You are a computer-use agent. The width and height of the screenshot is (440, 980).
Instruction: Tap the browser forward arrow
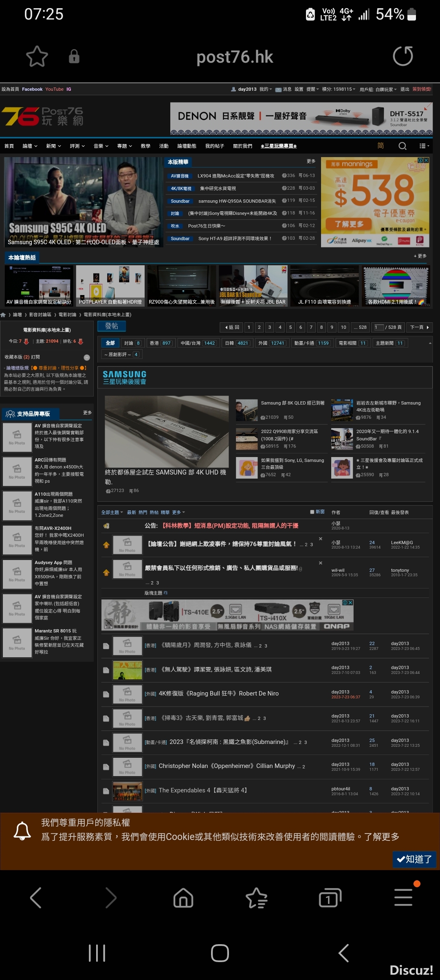[111, 898]
